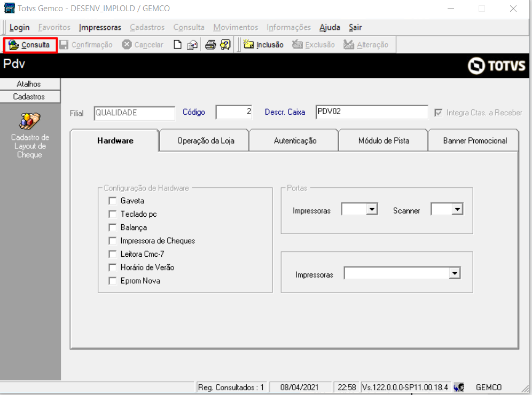Click the Confirmação save icon

point(64,45)
